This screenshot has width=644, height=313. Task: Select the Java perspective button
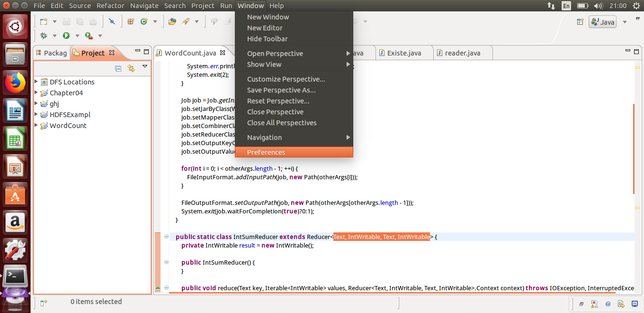point(602,22)
